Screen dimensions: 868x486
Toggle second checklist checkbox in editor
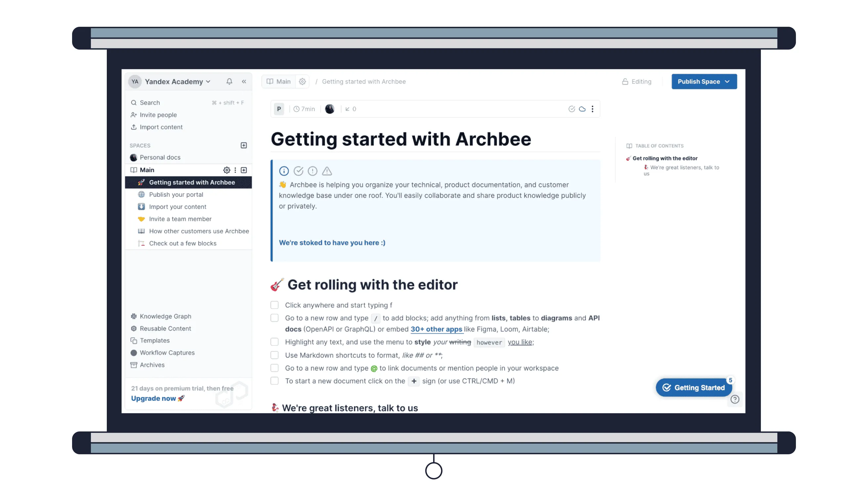274,317
